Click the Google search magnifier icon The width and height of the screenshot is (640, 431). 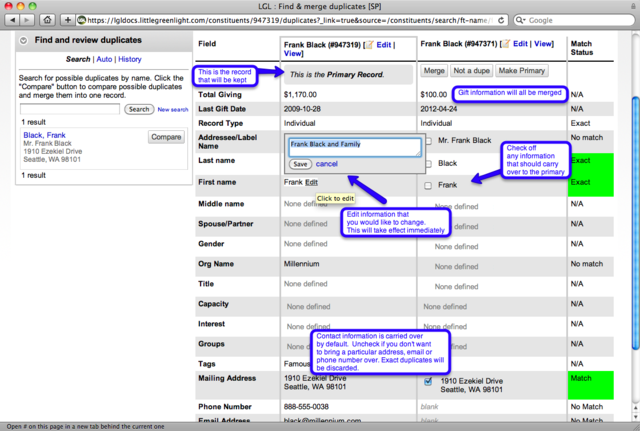(x=520, y=20)
